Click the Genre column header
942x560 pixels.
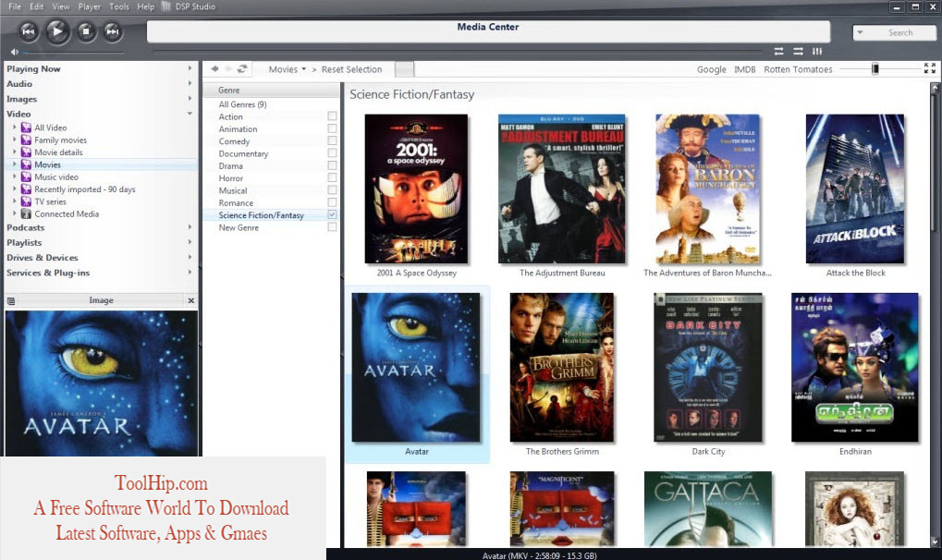[271, 91]
